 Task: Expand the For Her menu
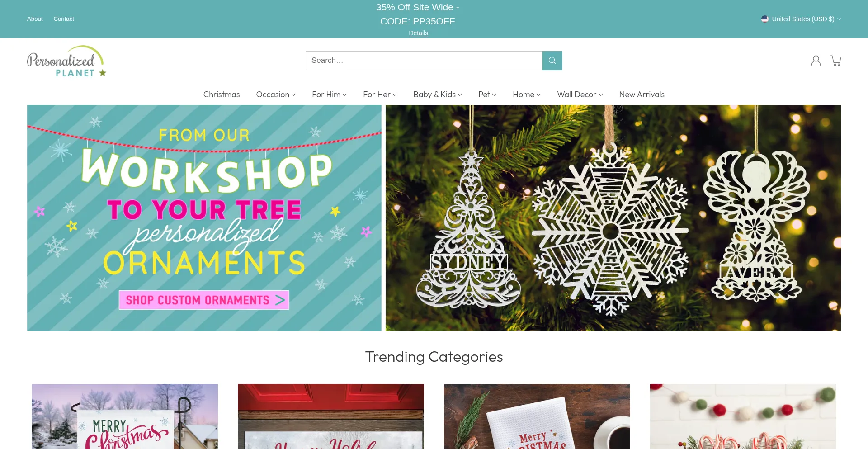click(x=380, y=95)
